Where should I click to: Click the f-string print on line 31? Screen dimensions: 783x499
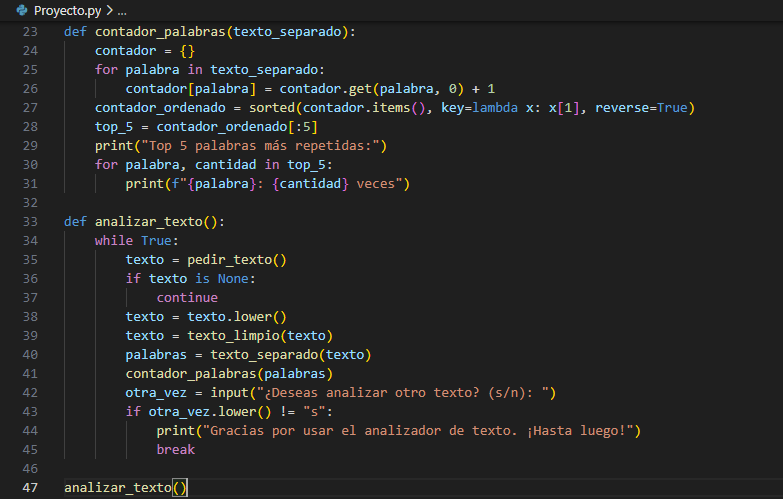(x=268, y=183)
